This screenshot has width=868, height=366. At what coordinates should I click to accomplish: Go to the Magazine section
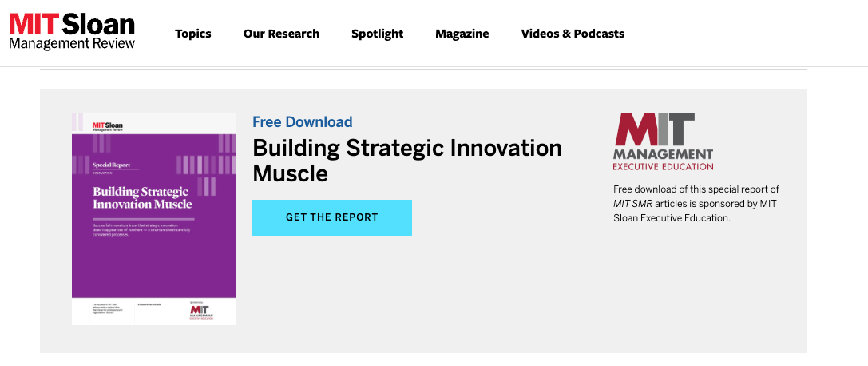(x=462, y=34)
